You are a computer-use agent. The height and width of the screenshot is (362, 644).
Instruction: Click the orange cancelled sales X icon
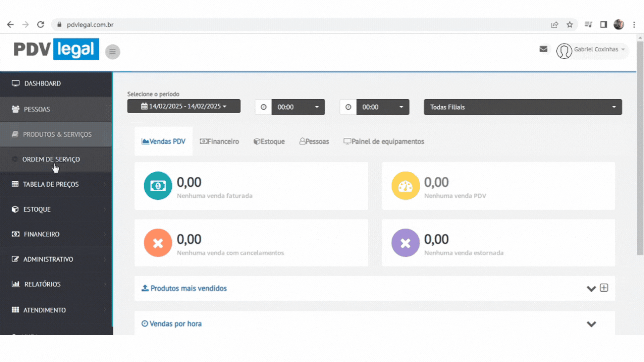158,243
